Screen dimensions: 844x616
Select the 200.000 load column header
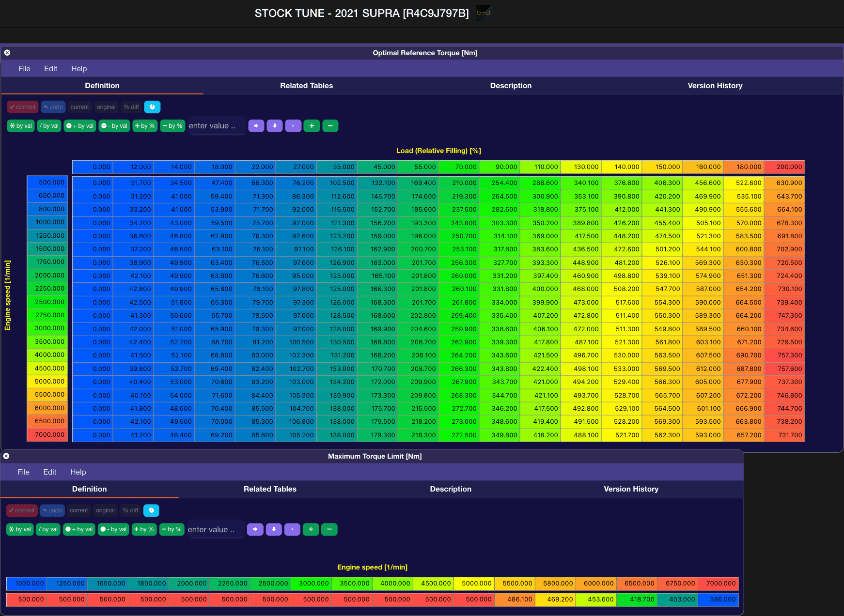click(784, 167)
